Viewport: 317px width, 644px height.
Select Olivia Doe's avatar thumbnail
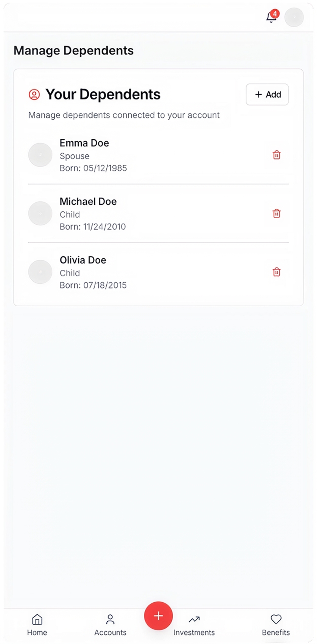[x=40, y=272]
